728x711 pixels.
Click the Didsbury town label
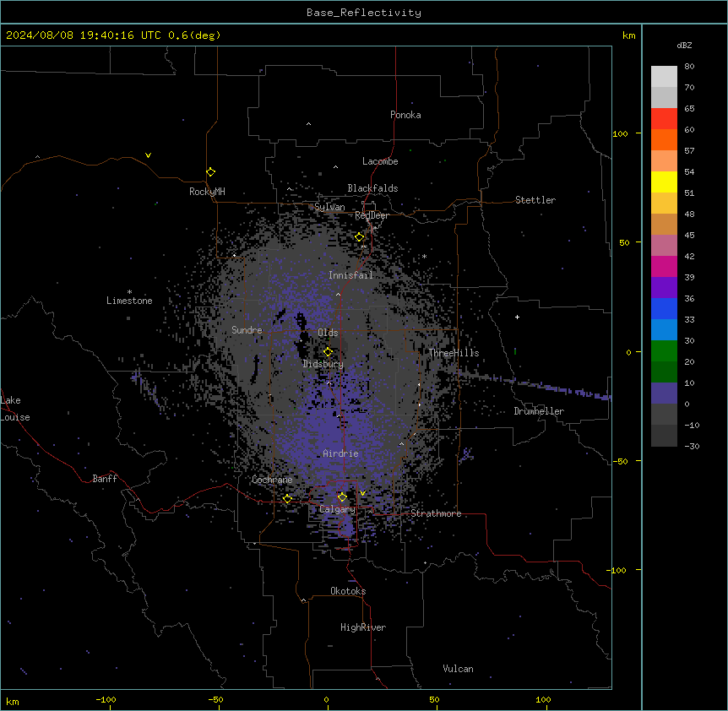[323, 364]
